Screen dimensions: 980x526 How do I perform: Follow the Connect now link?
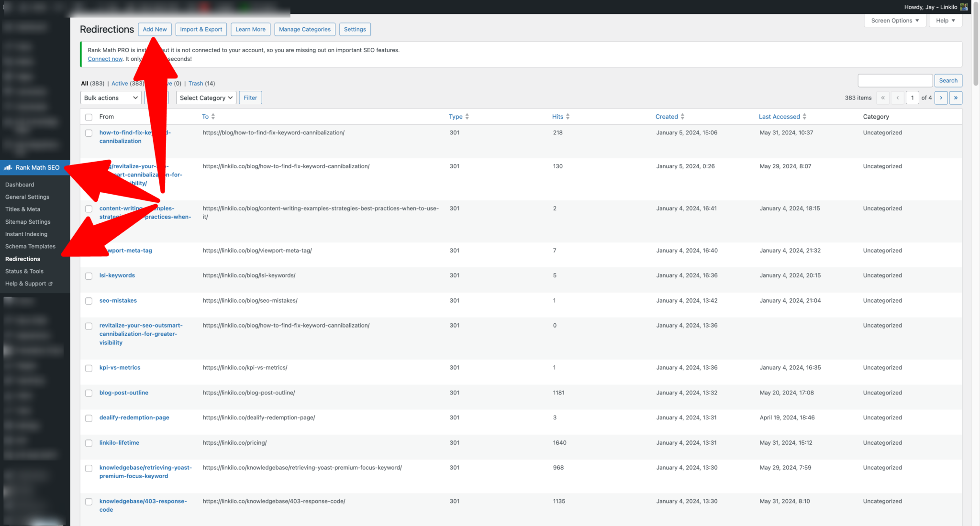tap(105, 59)
